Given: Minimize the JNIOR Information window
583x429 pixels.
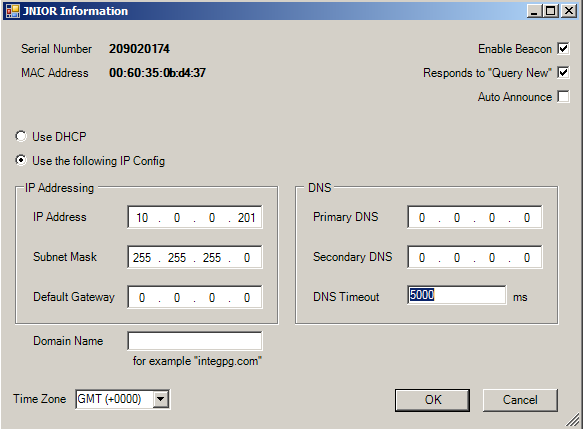Looking at the screenshot, I should (x=535, y=11).
